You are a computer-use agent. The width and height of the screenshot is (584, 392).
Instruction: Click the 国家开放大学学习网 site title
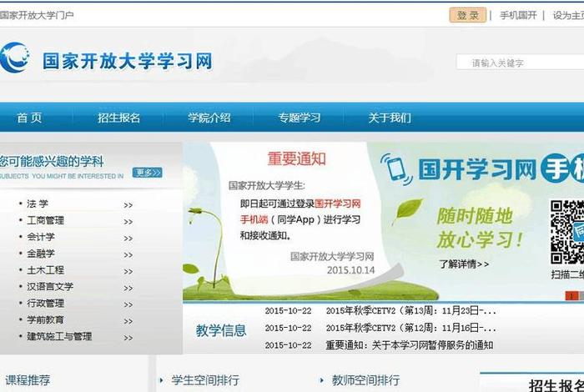(x=128, y=61)
